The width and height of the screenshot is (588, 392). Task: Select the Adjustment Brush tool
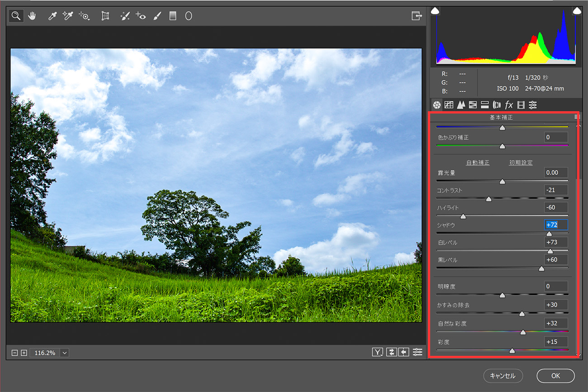[x=157, y=16]
